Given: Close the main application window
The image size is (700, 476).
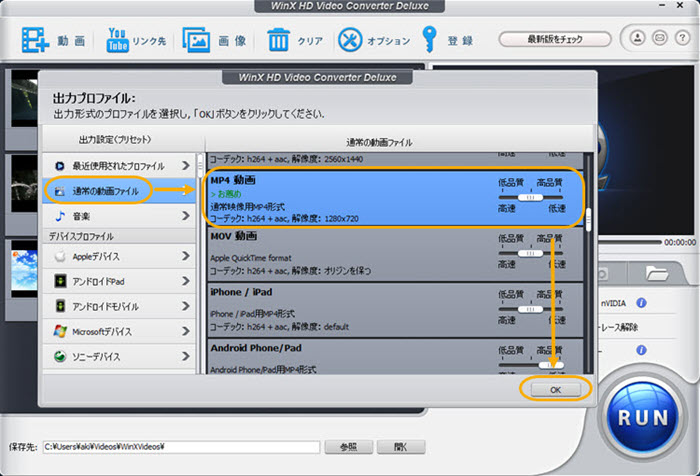Looking at the screenshot, I should click(680, 5).
